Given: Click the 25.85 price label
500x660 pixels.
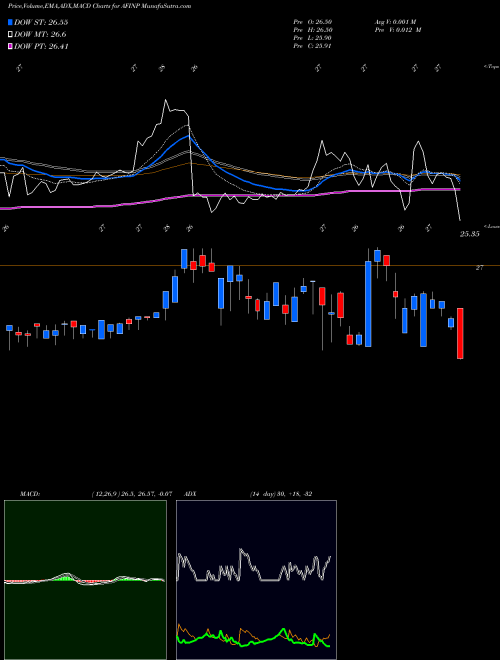Looking at the screenshot, I should (x=469, y=234).
